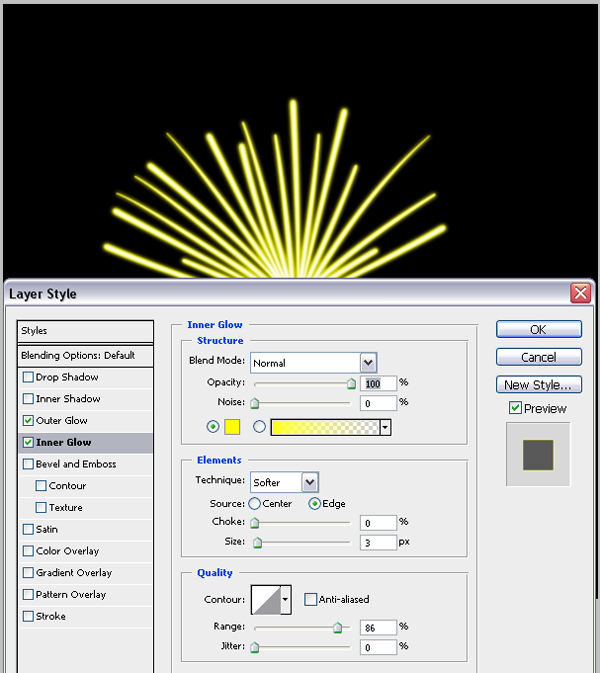The width and height of the screenshot is (600, 673).
Task: Toggle the Preview checkbox
Action: tap(515, 407)
